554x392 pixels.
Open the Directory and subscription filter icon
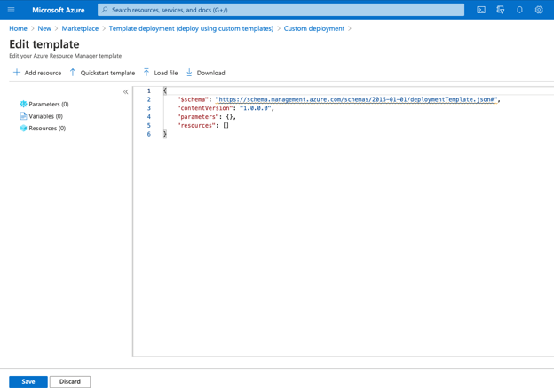(501, 10)
